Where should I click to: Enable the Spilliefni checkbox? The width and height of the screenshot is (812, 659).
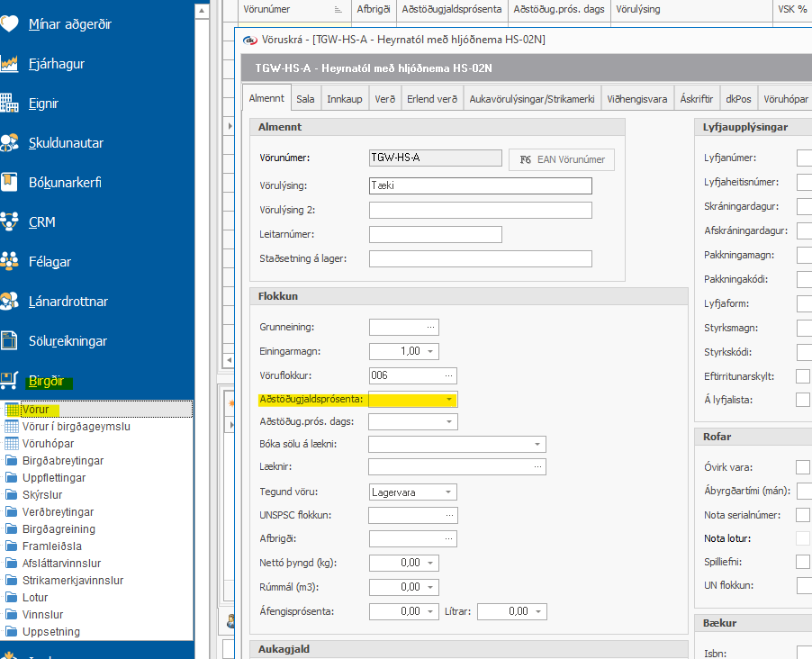tap(803, 562)
